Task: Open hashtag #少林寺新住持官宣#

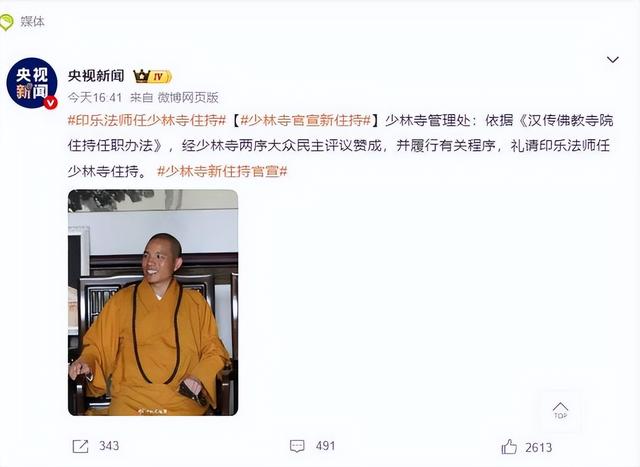Action: (222, 171)
